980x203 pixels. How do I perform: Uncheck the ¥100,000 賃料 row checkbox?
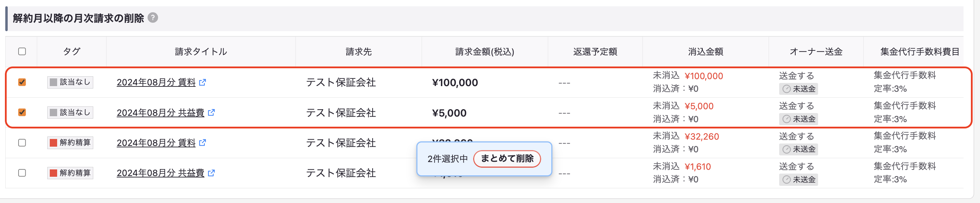pos(22,82)
